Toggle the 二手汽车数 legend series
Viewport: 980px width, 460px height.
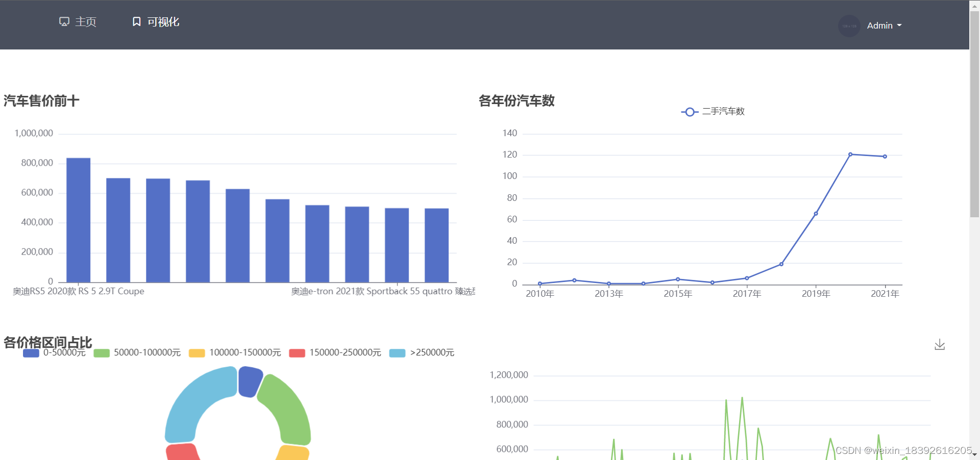click(x=713, y=112)
